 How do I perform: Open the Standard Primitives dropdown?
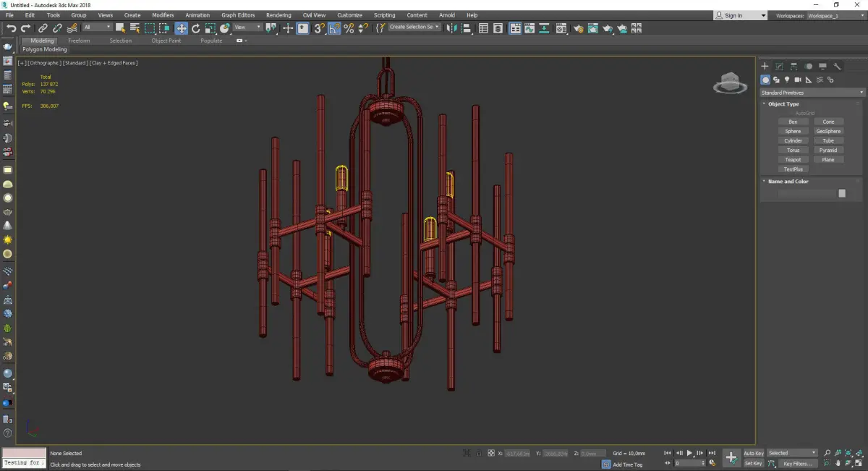(x=812, y=93)
